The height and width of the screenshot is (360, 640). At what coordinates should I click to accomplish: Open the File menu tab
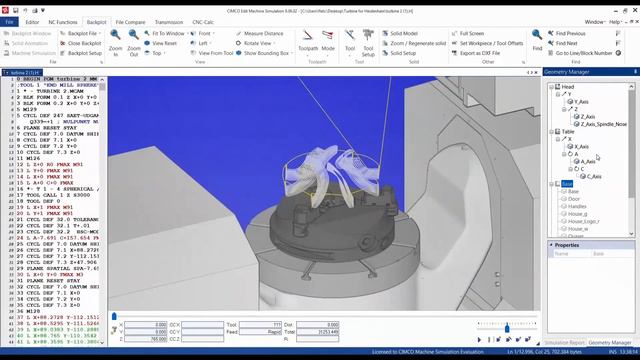[9, 22]
